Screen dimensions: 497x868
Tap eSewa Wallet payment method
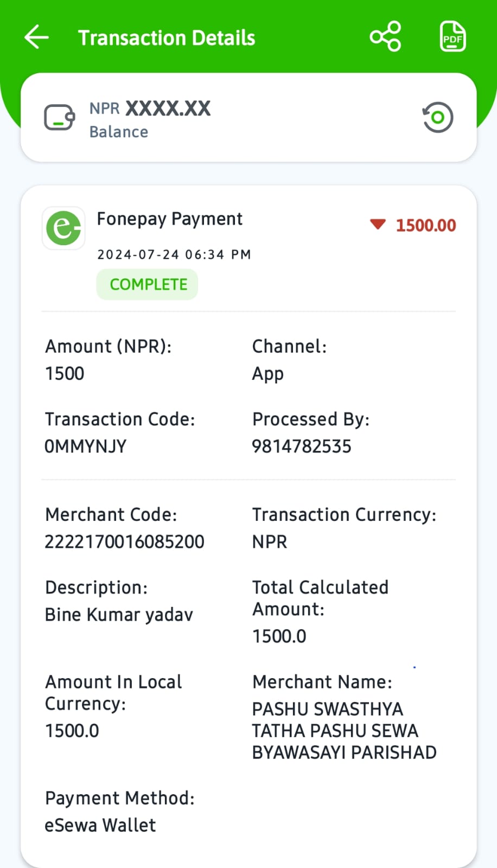pos(100,825)
